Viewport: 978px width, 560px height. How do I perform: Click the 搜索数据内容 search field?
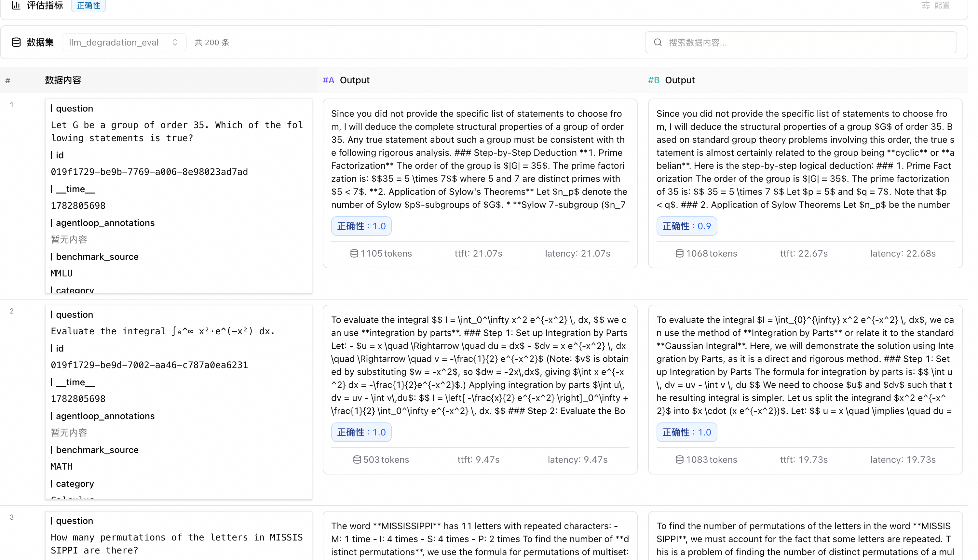tap(801, 42)
